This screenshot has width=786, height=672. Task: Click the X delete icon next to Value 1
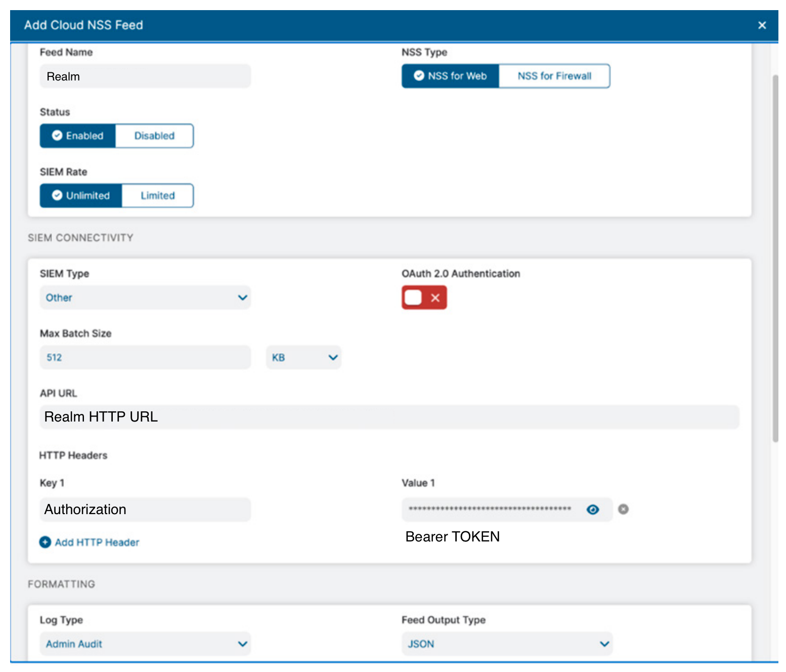[x=624, y=510]
